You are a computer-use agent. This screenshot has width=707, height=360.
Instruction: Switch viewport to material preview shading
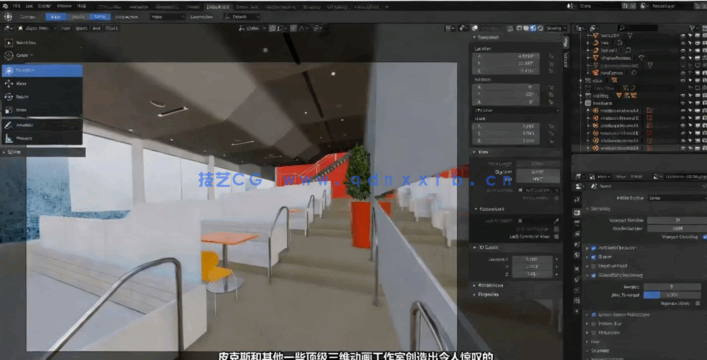click(533, 28)
